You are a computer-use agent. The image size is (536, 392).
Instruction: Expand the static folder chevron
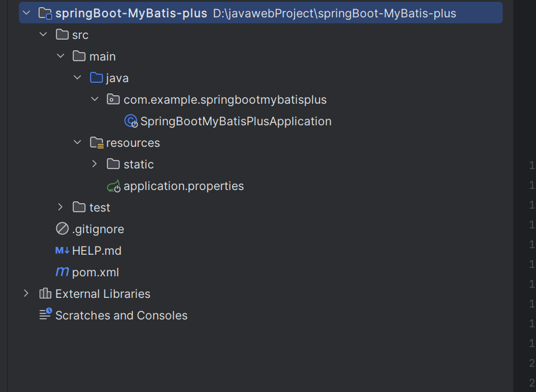[95, 164]
